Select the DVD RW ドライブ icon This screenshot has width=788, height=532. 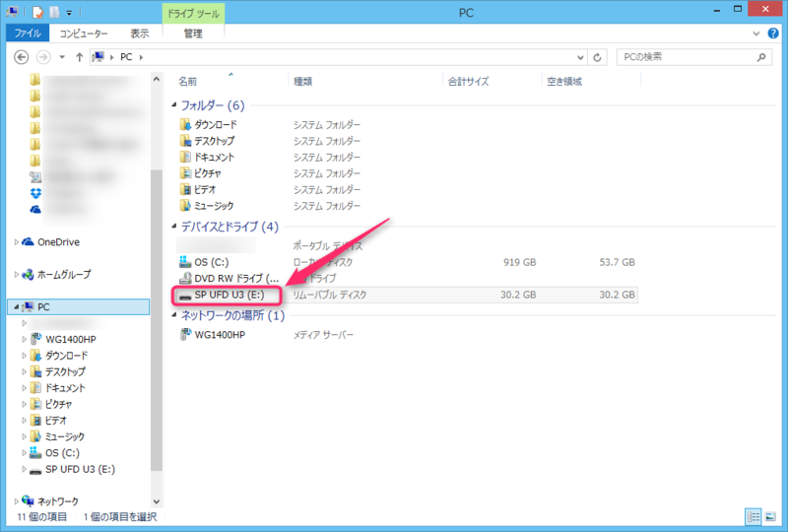185,278
